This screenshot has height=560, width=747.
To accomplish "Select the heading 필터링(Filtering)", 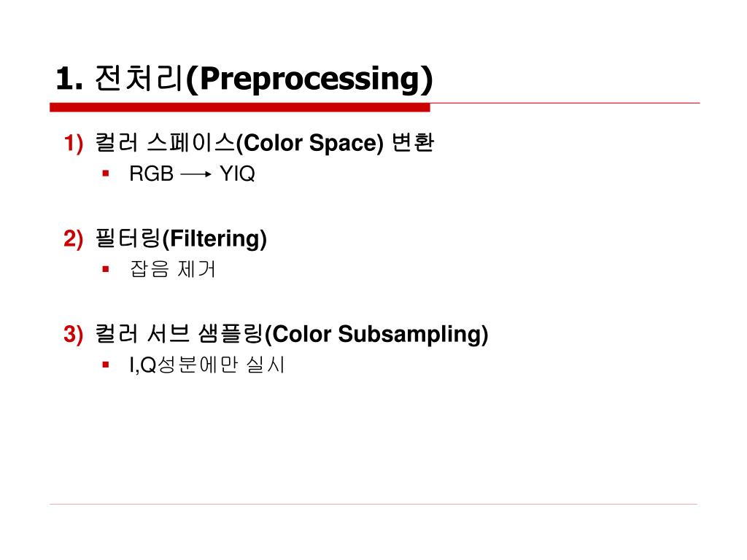I will (x=181, y=238).
